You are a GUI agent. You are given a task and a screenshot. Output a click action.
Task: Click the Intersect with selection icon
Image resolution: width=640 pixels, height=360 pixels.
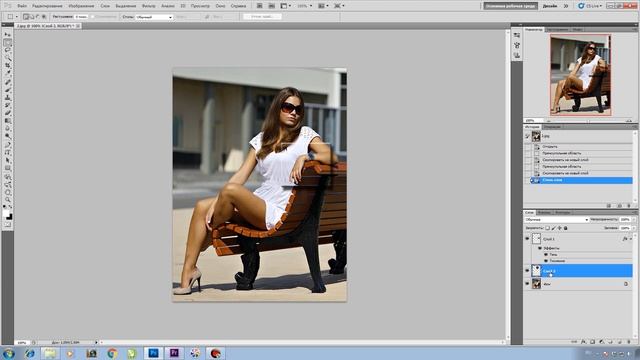(x=44, y=17)
